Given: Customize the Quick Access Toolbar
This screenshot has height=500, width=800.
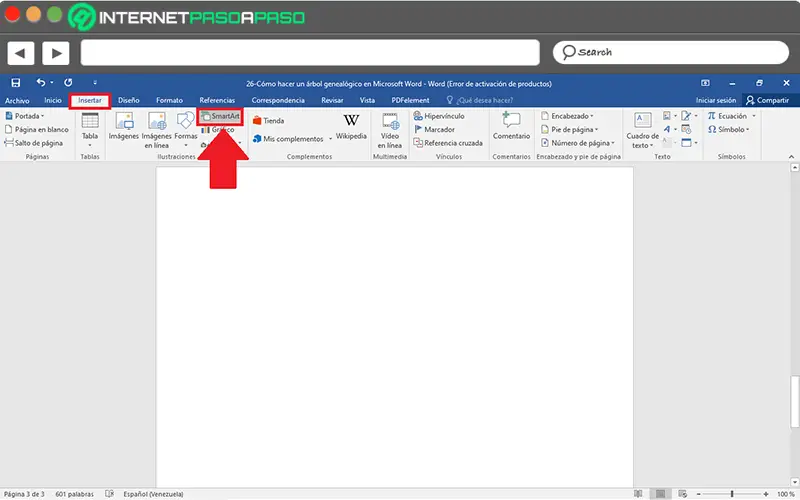Looking at the screenshot, I should pos(95,83).
